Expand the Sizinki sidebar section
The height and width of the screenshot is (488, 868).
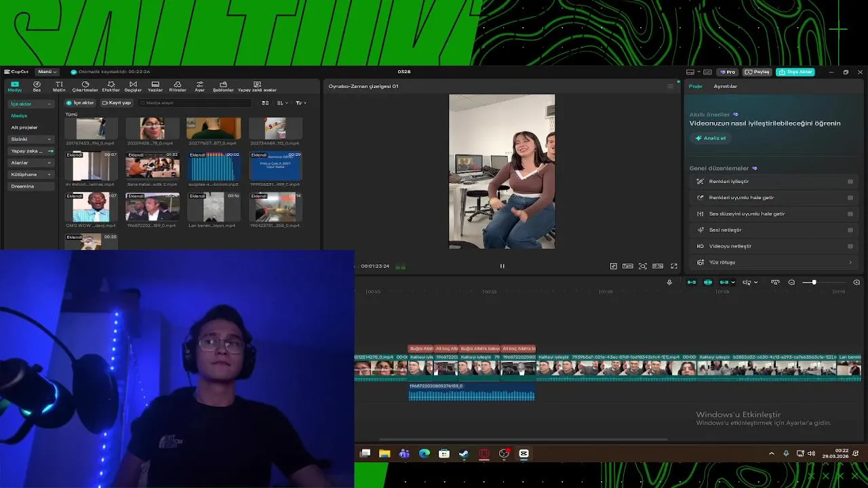pos(31,139)
